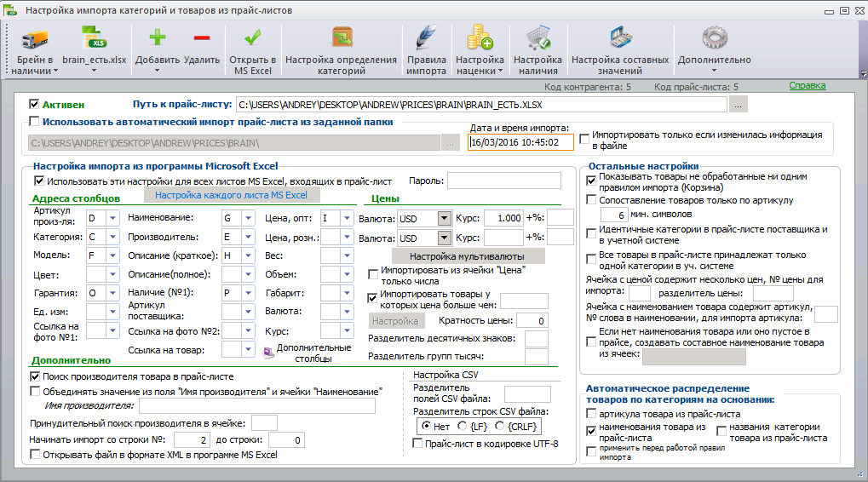868x482 pixels.
Task: Click the red minus 'Удалить' icon
Action: point(202,37)
